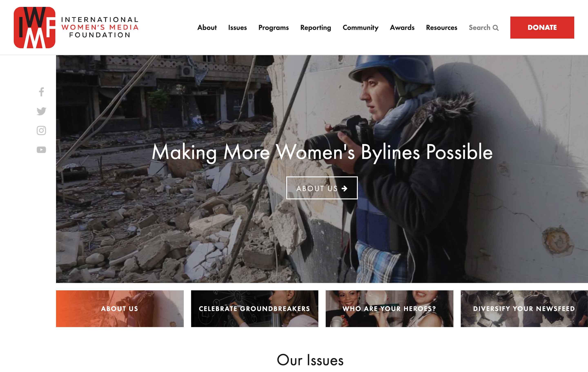Open the Issues navigation item
This screenshot has width=588, height=372.
click(237, 27)
